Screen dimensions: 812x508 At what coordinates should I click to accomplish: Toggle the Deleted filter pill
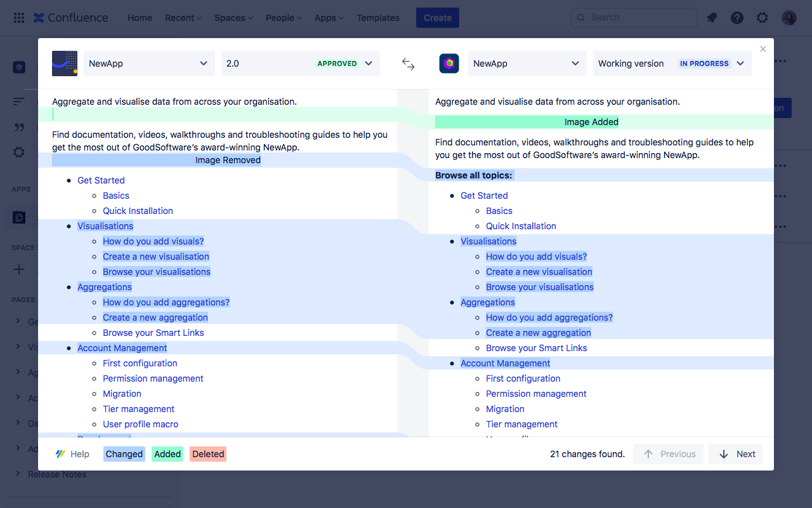207,453
